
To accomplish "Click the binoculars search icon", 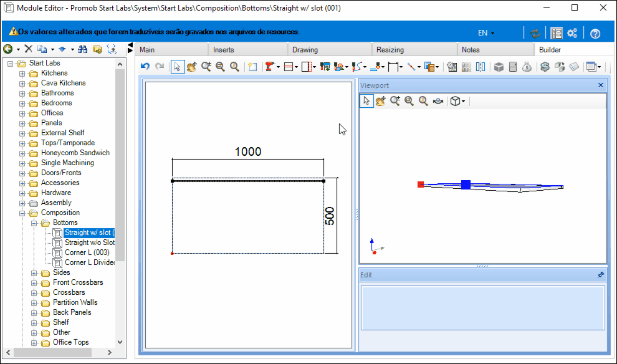I will click(x=83, y=49).
